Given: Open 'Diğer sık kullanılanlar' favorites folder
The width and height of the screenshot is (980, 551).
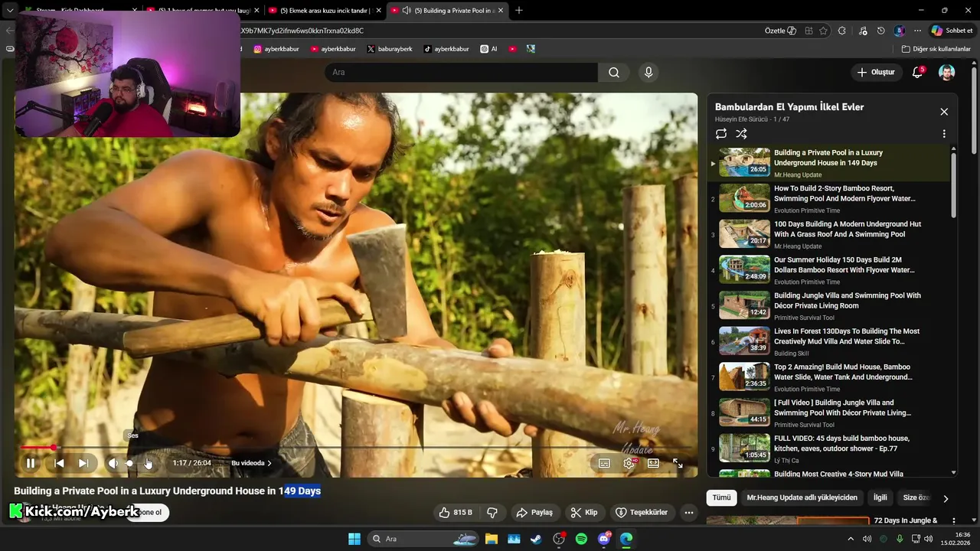Looking at the screenshot, I should click(x=936, y=49).
